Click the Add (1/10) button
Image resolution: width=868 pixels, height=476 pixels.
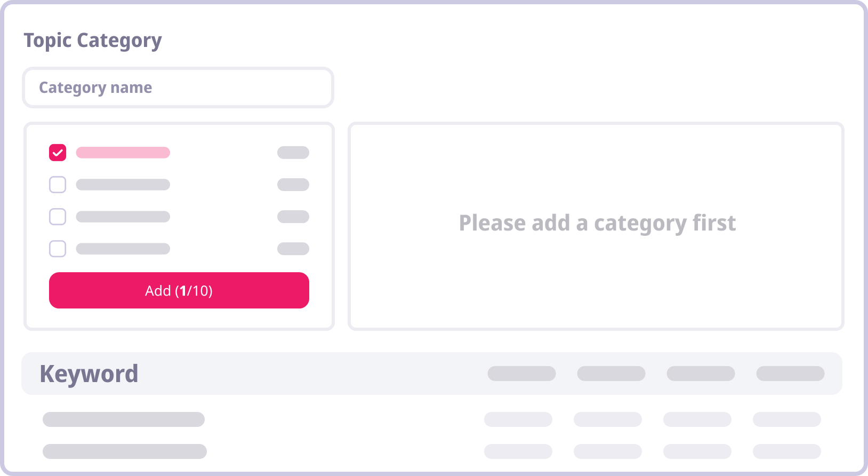tap(179, 290)
